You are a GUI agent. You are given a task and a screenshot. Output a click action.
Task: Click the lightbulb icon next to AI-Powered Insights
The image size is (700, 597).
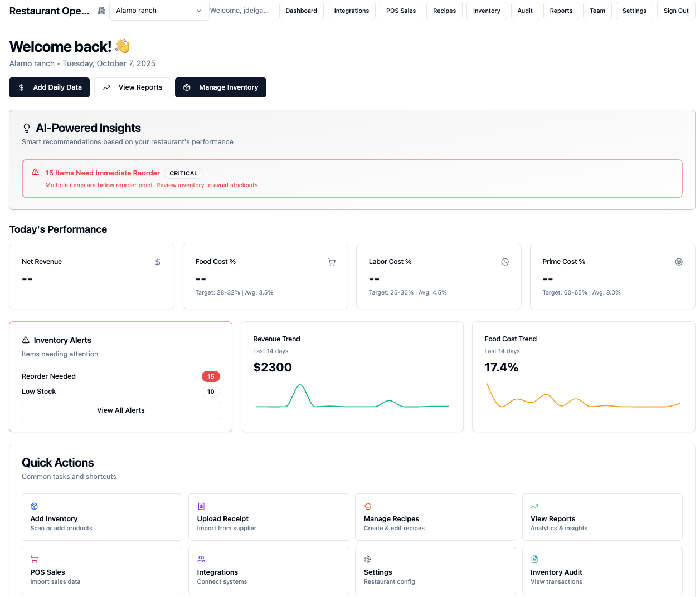click(x=26, y=128)
